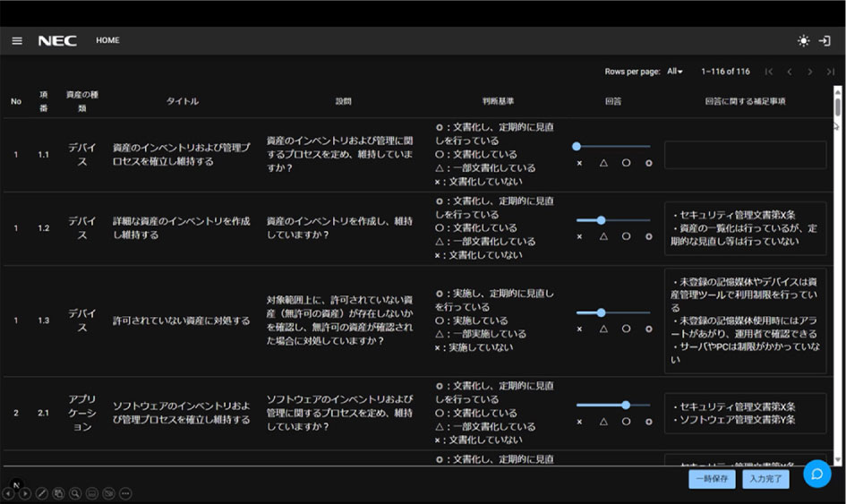This screenshot has height=504, width=846.
Task: Open the Rows per page dropdown
Action: (674, 72)
